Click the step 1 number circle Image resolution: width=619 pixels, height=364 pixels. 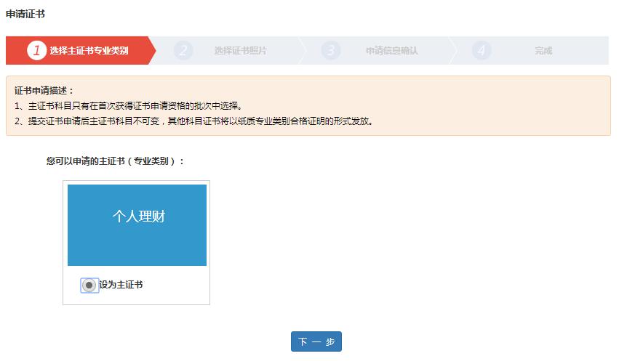click(x=36, y=51)
